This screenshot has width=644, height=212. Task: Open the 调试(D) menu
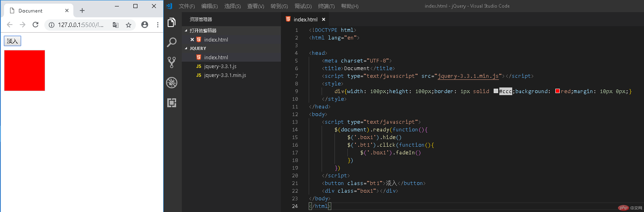[x=303, y=6]
